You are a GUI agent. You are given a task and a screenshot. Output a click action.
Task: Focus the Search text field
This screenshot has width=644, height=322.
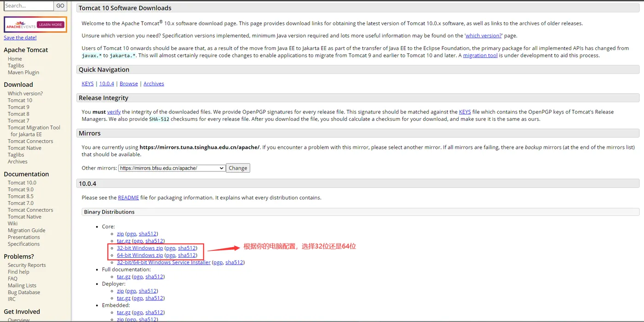click(x=29, y=6)
